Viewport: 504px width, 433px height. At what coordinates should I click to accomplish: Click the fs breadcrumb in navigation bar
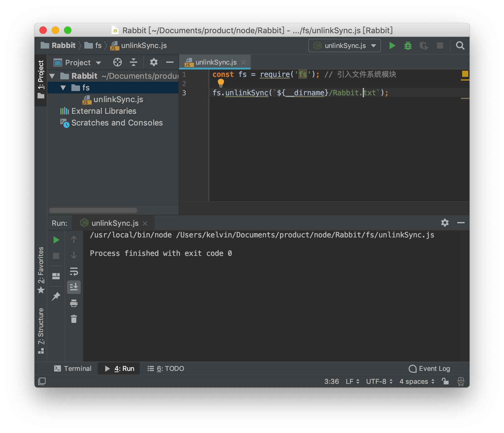93,46
